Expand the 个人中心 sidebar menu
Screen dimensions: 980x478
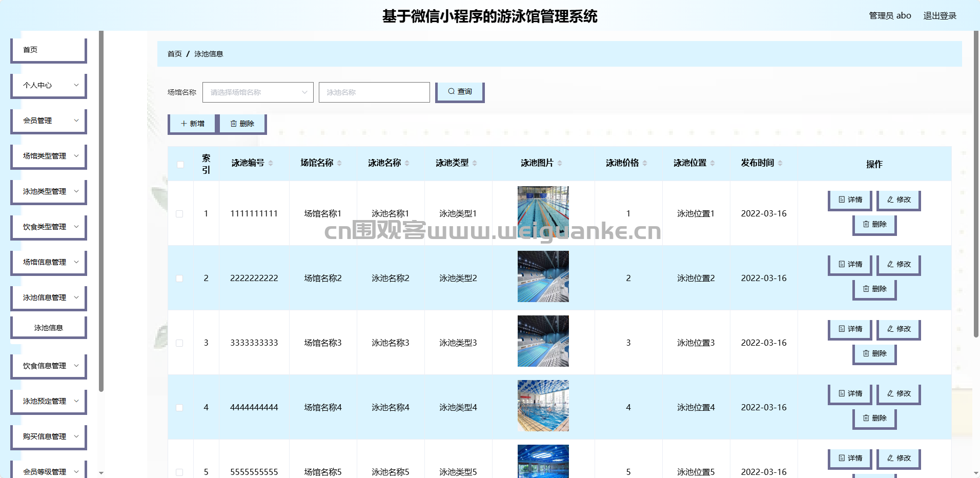(x=49, y=86)
